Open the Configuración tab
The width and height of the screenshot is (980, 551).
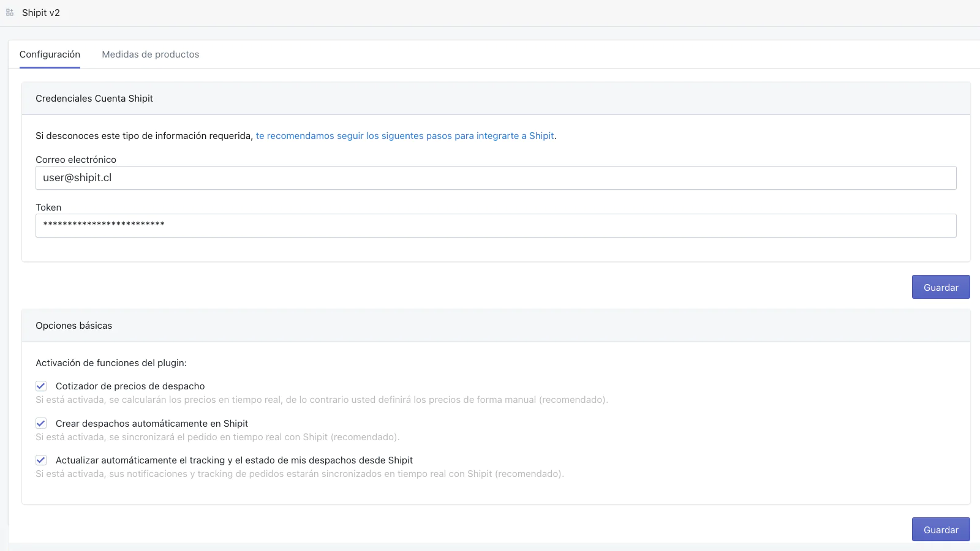point(50,54)
